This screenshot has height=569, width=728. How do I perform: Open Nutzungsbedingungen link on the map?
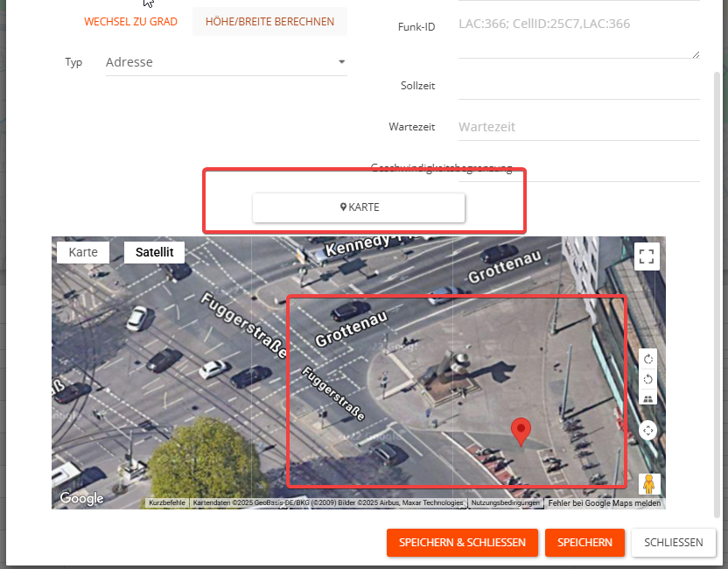507,503
